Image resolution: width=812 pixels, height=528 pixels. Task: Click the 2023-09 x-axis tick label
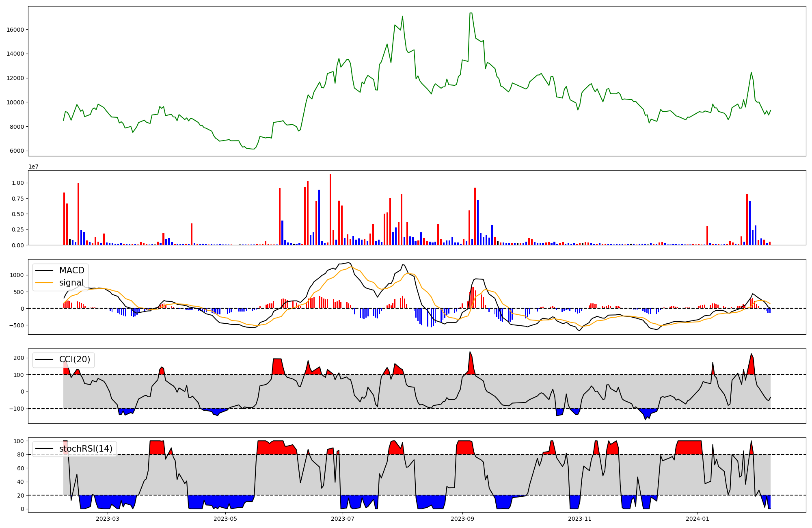click(x=462, y=519)
